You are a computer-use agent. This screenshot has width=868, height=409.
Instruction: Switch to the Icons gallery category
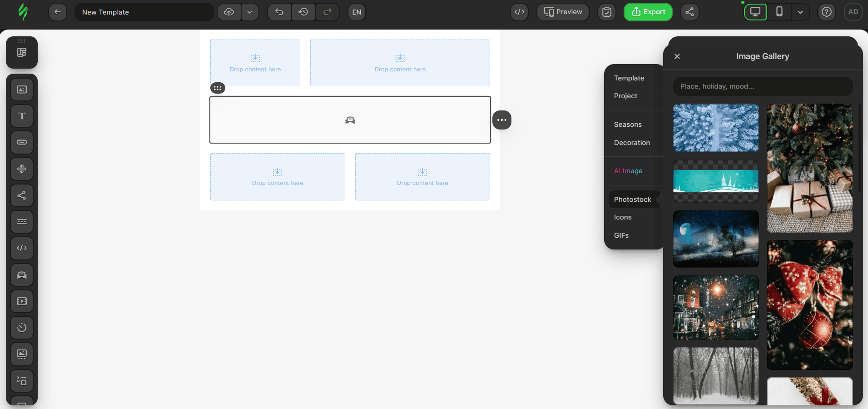(623, 217)
